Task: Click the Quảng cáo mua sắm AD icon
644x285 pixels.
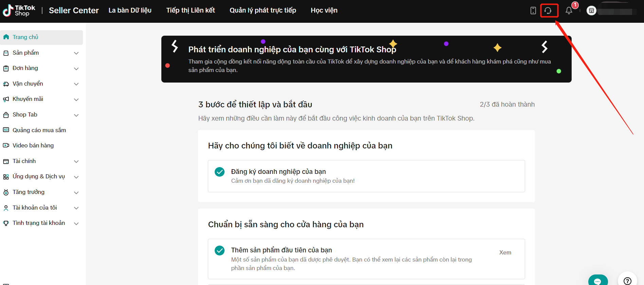Action: [x=6, y=130]
